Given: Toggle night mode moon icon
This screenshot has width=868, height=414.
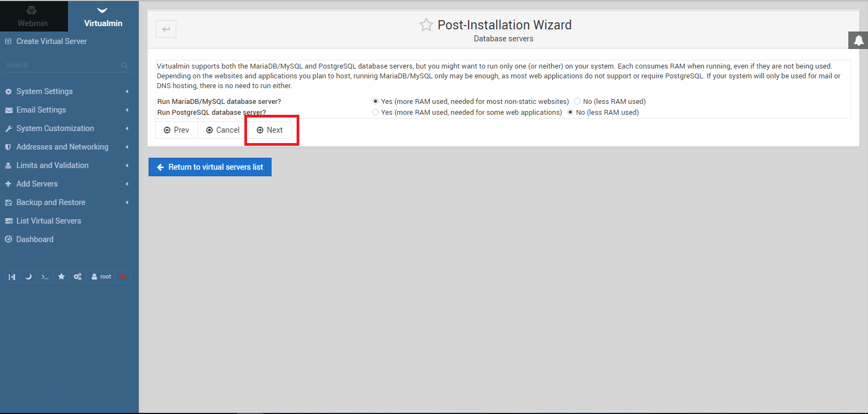Looking at the screenshot, I should [28, 277].
